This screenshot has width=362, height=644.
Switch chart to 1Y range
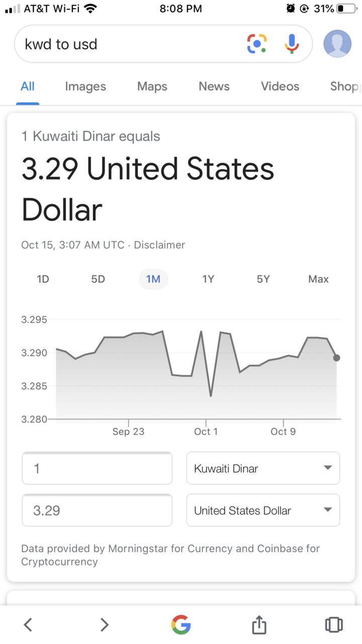(x=208, y=279)
